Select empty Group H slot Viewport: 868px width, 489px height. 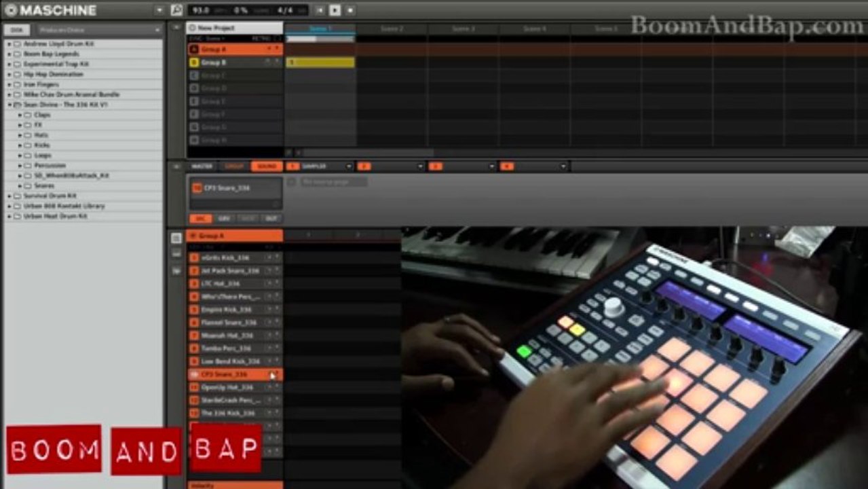235,140
